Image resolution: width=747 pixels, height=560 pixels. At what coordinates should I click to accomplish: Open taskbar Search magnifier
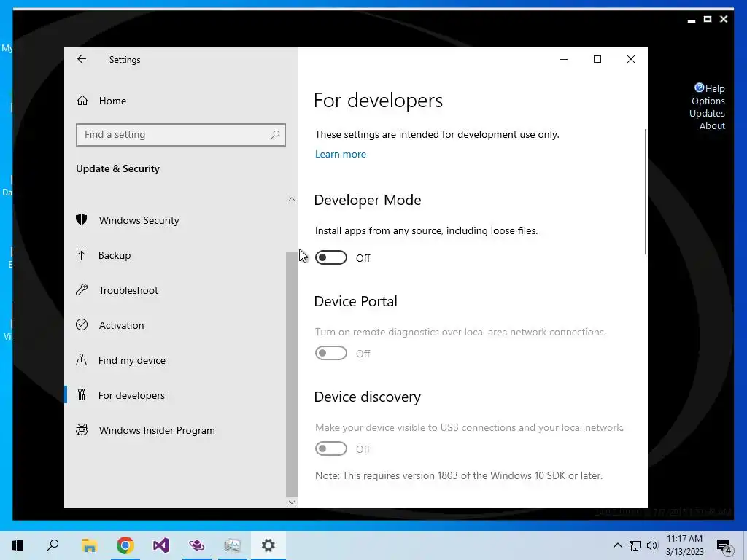53,545
